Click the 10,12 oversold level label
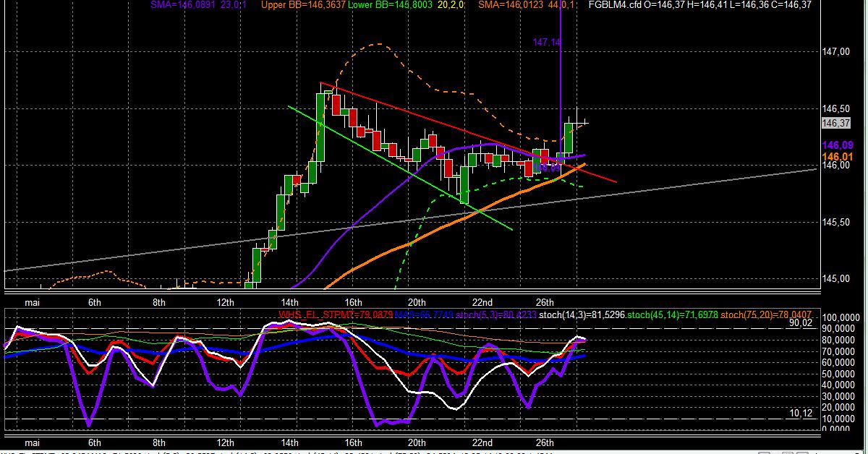The image size is (868, 454). click(801, 413)
